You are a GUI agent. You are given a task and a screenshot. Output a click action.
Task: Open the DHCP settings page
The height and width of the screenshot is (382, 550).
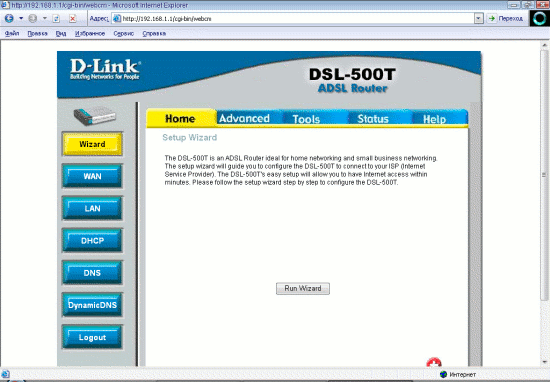pyautogui.click(x=92, y=241)
